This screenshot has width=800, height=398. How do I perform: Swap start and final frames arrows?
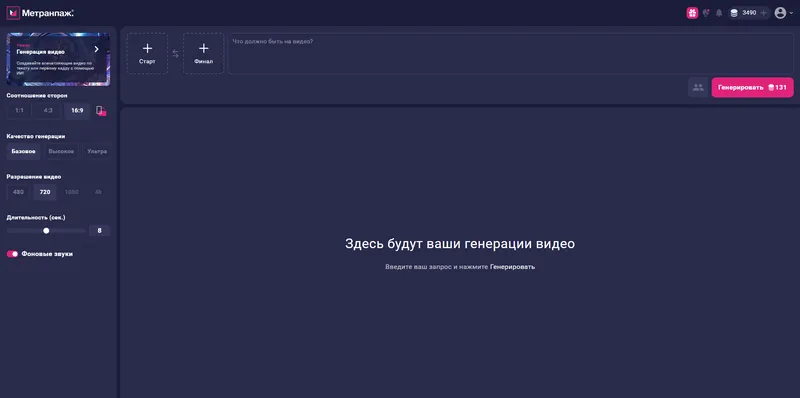pyautogui.click(x=176, y=54)
